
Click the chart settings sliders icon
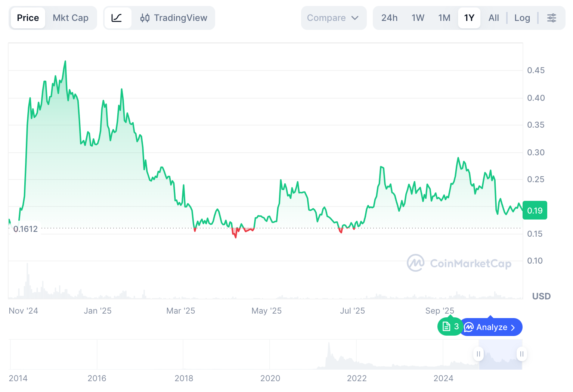(x=552, y=18)
